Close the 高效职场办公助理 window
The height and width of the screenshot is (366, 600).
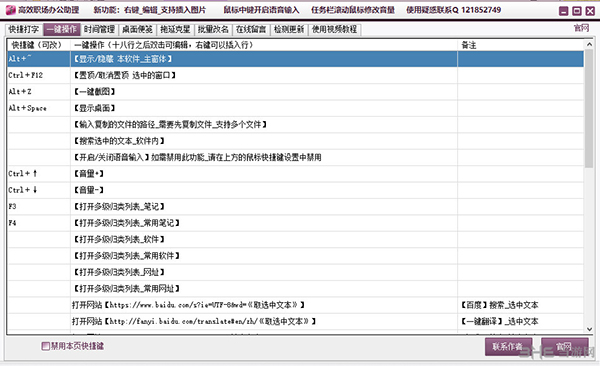coord(590,11)
